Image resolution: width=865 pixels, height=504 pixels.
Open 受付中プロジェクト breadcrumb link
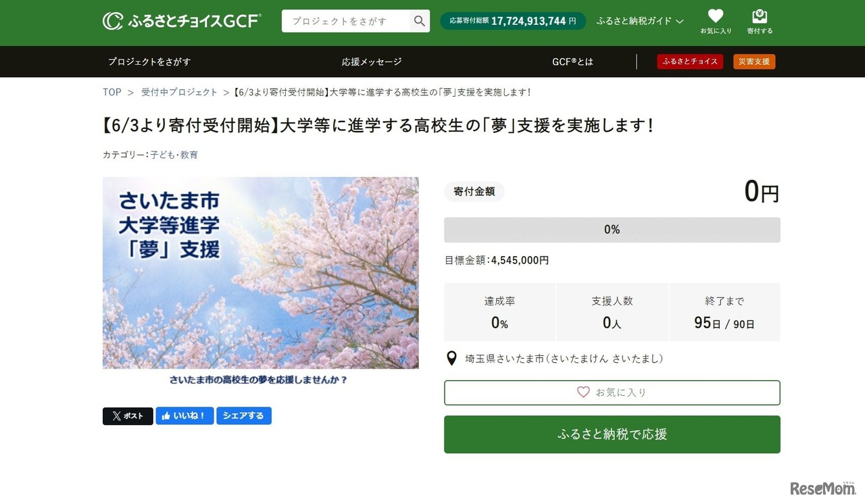[x=179, y=92]
